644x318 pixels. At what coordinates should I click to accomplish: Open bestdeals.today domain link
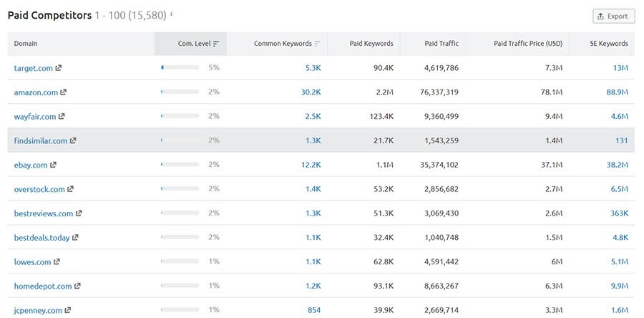(x=42, y=238)
